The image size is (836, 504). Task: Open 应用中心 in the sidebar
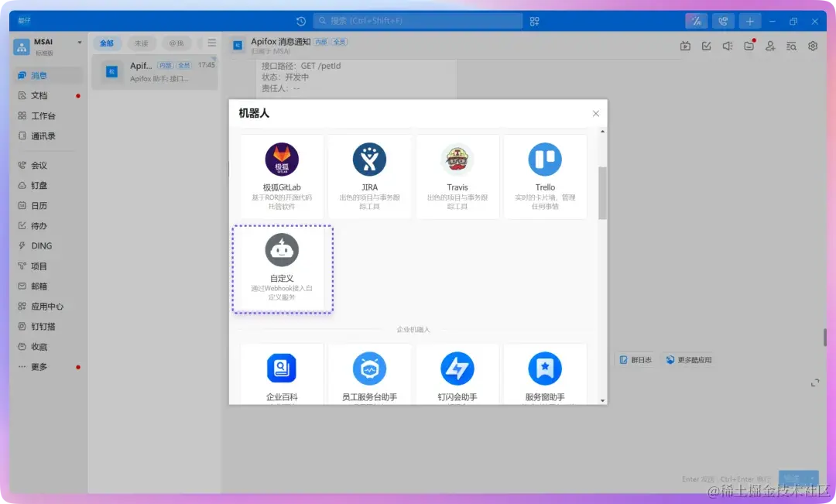pyautogui.click(x=48, y=306)
